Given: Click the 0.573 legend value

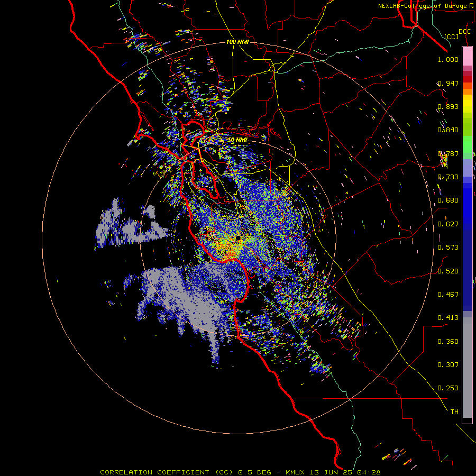Looking at the screenshot, I should click(448, 248).
